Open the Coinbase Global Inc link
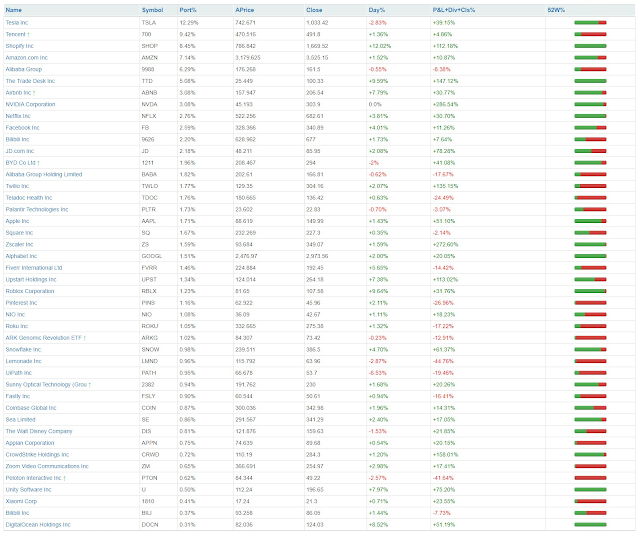 click(x=31, y=408)
